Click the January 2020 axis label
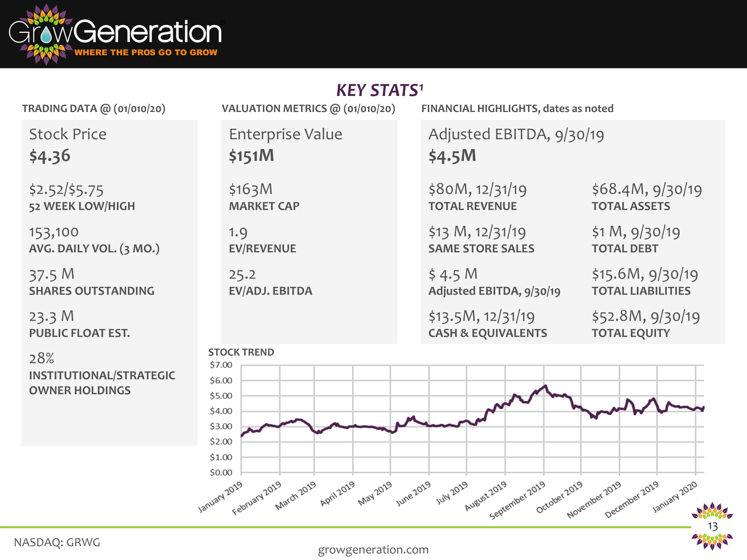Screen dimensions: 747x560 tap(675, 497)
